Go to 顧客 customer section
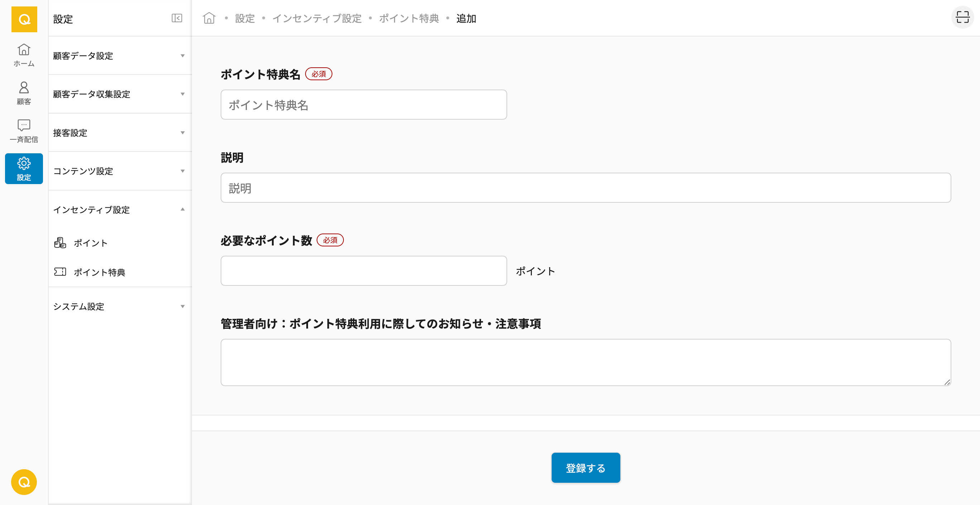The image size is (980, 505). pyautogui.click(x=24, y=93)
